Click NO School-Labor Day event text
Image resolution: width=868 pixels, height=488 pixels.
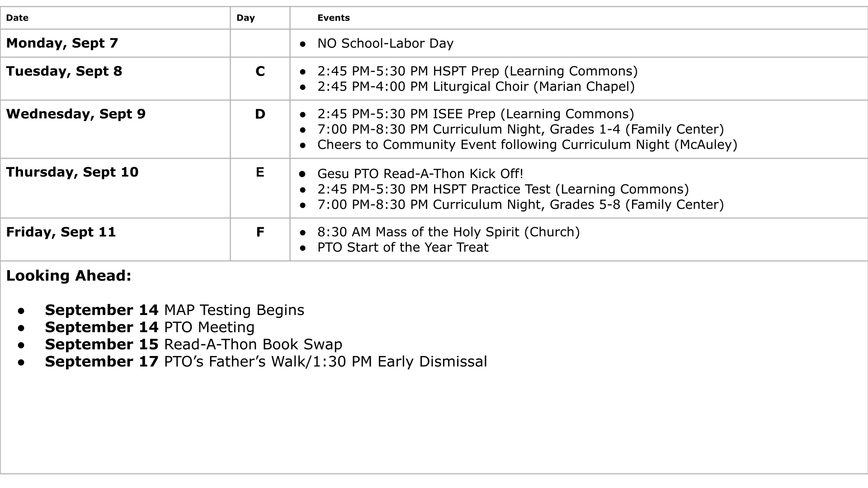tap(385, 43)
